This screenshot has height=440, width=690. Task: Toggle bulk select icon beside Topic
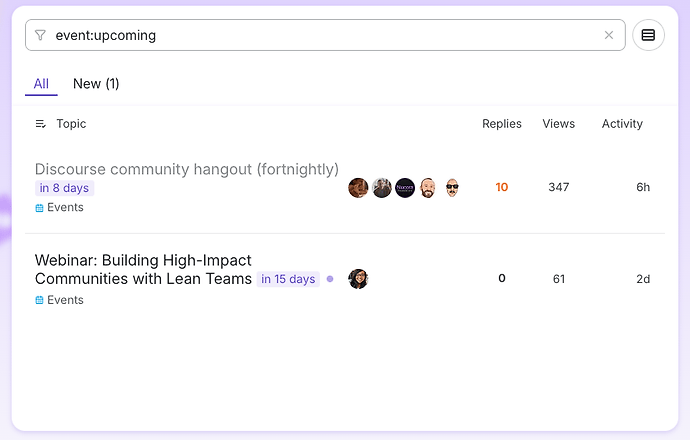tap(40, 124)
